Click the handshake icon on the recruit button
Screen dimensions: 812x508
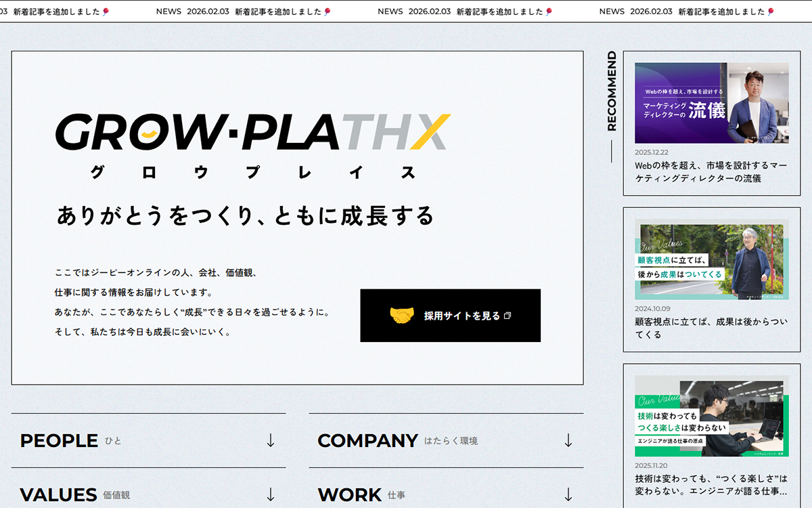402,314
